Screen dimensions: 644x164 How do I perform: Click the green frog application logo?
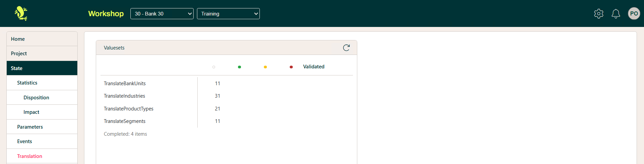pos(21,13)
